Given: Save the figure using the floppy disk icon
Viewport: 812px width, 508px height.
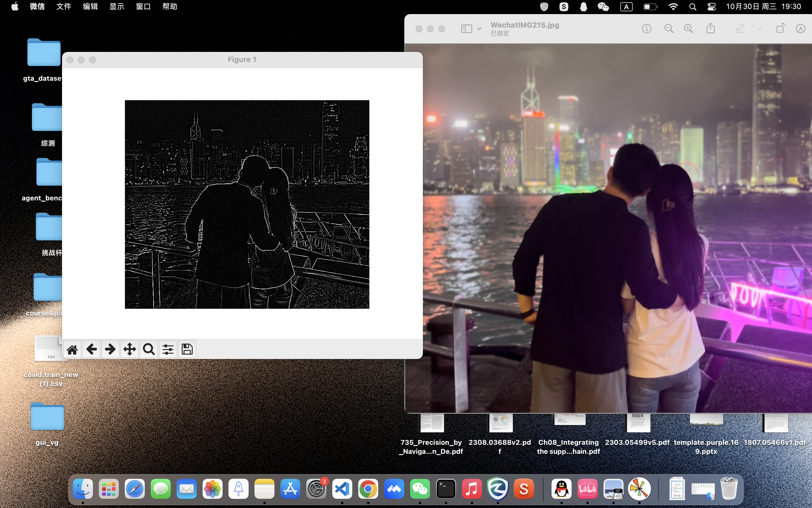Looking at the screenshot, I should click(x=187, y=349).
